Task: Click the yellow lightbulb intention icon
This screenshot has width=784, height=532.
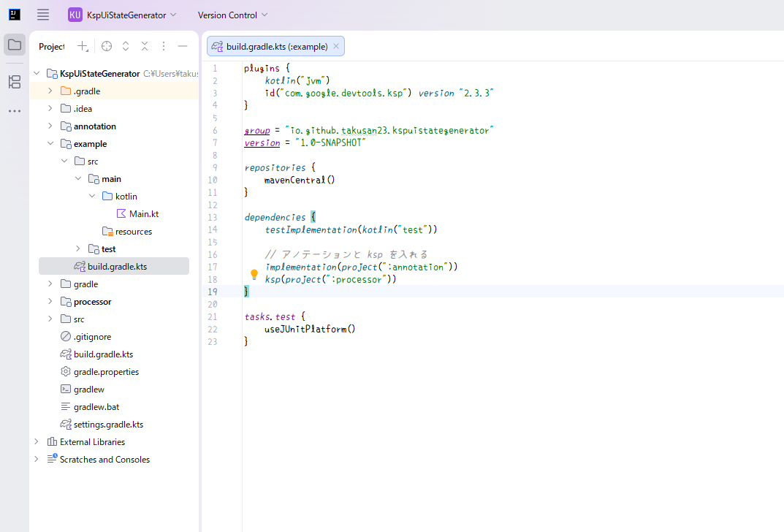Action: click(x=254, y=275)
